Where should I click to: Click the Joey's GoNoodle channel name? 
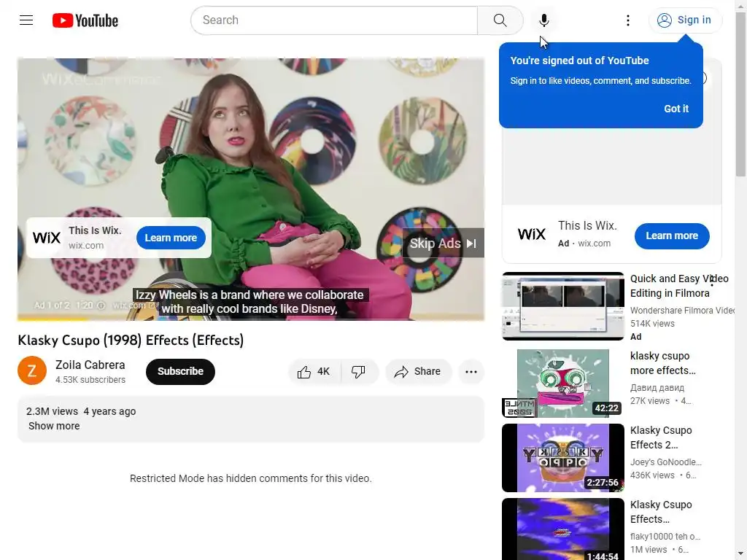click(x=665, y=462)
